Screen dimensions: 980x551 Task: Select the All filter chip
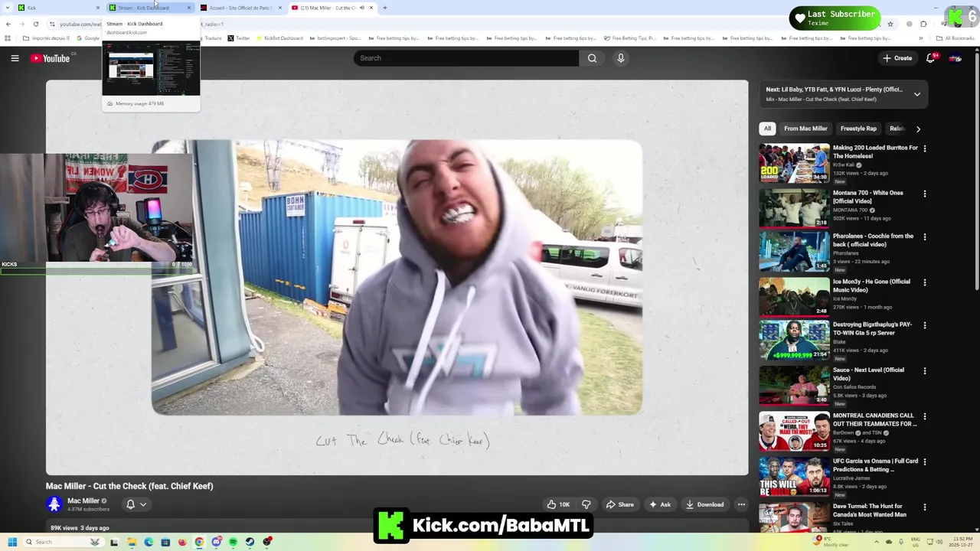767,129
